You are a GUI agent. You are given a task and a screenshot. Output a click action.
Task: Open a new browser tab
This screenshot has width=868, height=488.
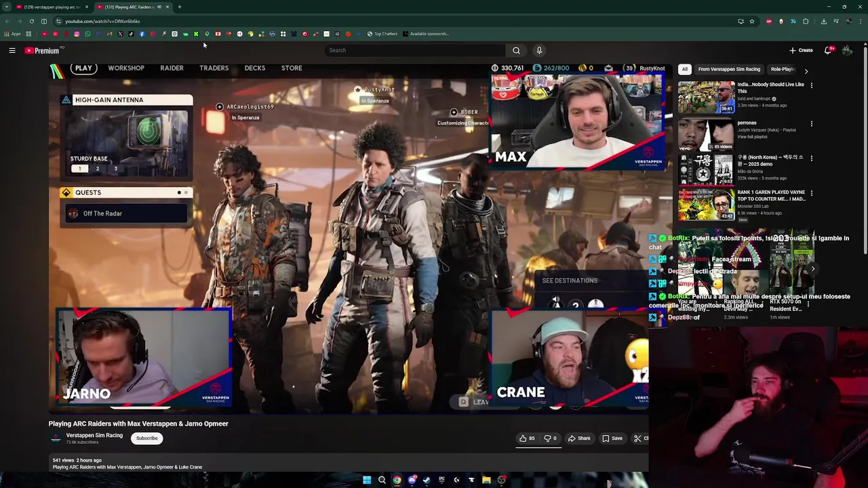coord(180,7)
